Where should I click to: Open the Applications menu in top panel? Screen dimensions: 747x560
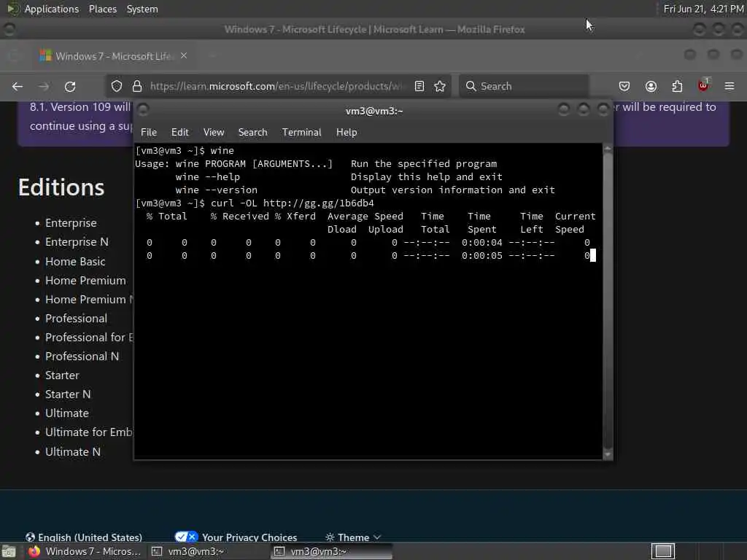[x=52, y=9]
